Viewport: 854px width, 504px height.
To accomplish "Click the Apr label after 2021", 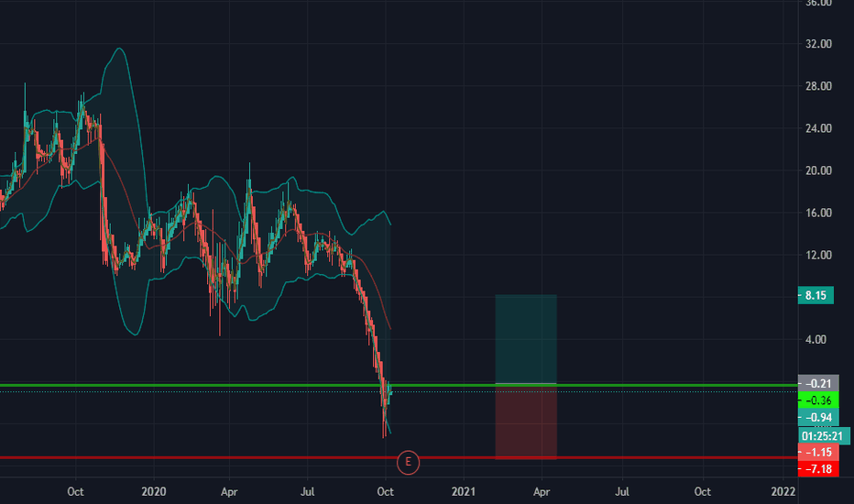I will point(542,491).
